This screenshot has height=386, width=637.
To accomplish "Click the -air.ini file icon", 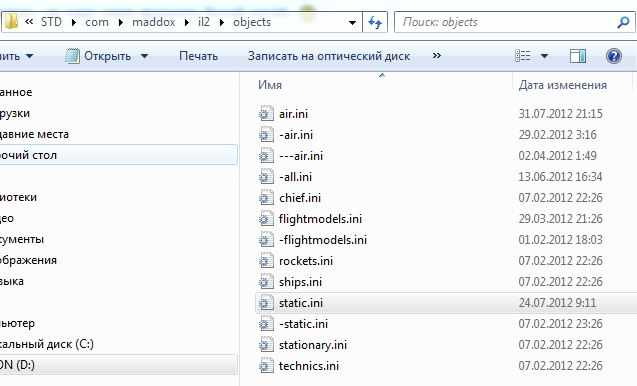I will coord(266,134).
